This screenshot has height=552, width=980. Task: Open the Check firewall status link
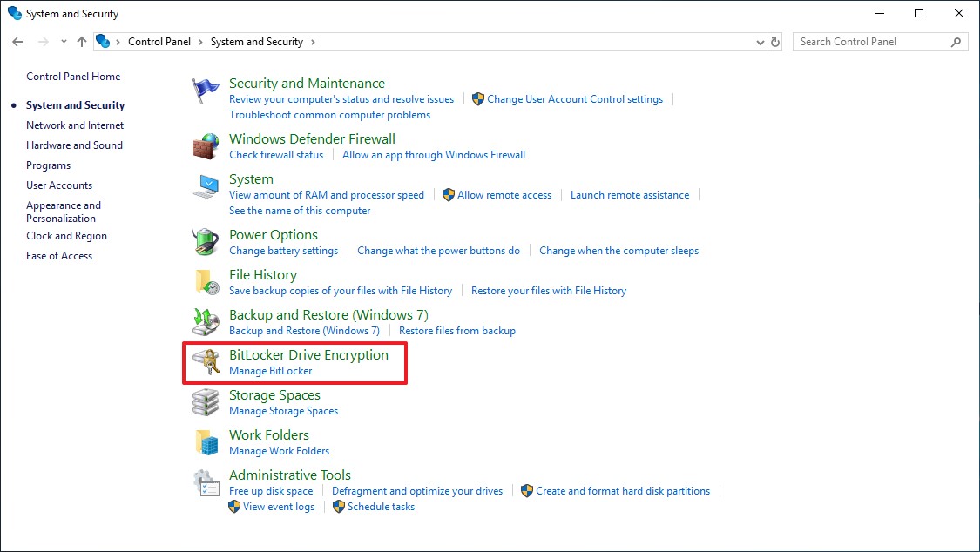(x=275, y=155)
